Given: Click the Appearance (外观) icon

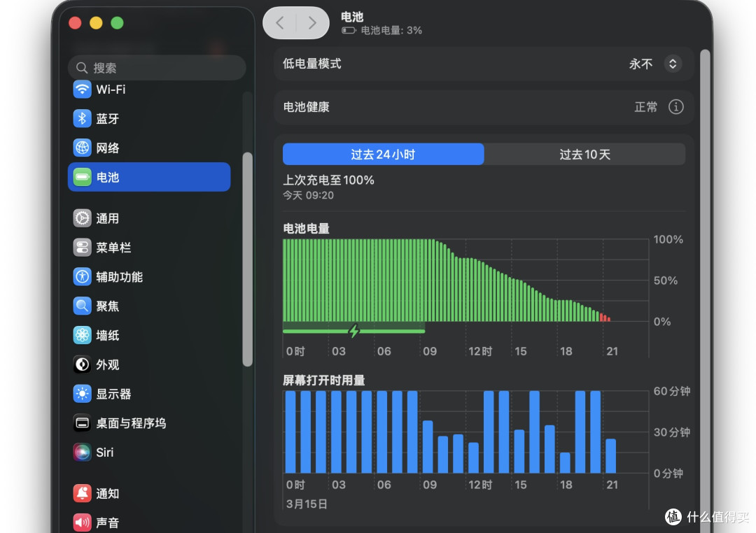Looking at the screenshot, I should (83, 365).
